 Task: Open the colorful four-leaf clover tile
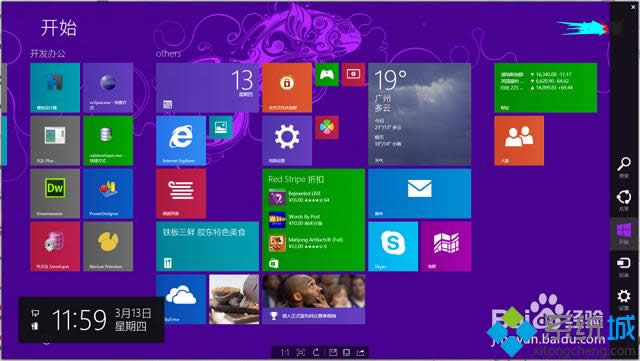(x=327, y=127)
